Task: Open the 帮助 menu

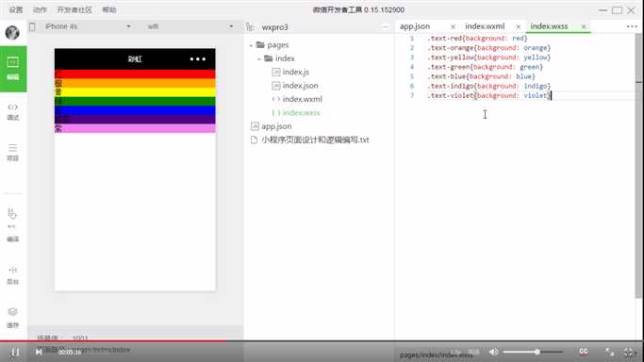Action: point(108,9)
